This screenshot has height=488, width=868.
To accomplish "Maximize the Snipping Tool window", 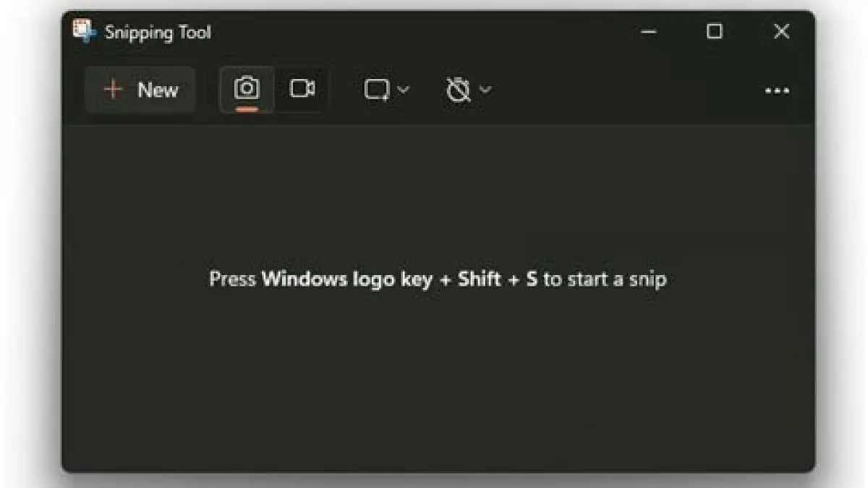I will coord(714,31).
